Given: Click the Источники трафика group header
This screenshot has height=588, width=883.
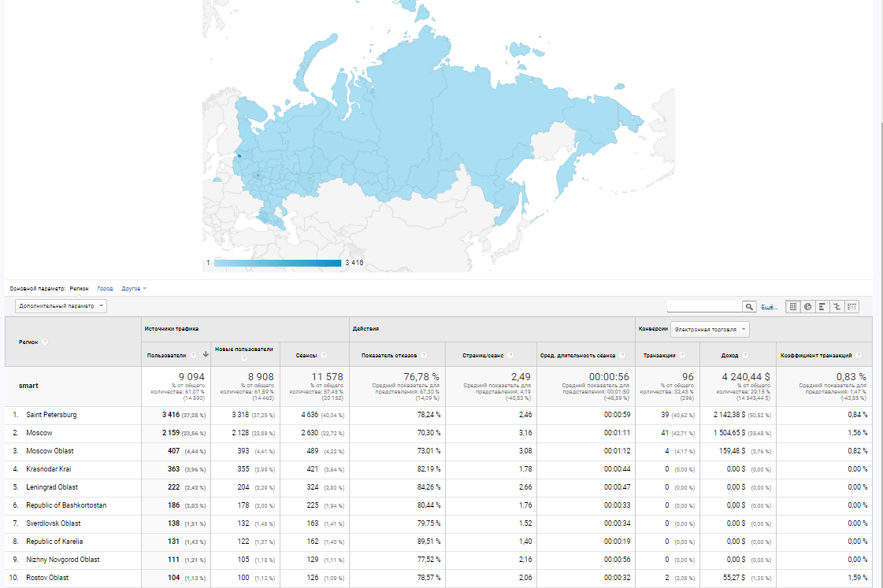Looking at the screenshot, I should tap(171, 328).
